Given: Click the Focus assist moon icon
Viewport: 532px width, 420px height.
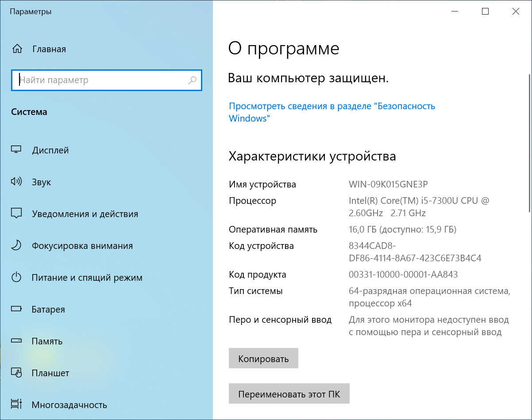Looking at the screenshot, I should tap(16, 246).
